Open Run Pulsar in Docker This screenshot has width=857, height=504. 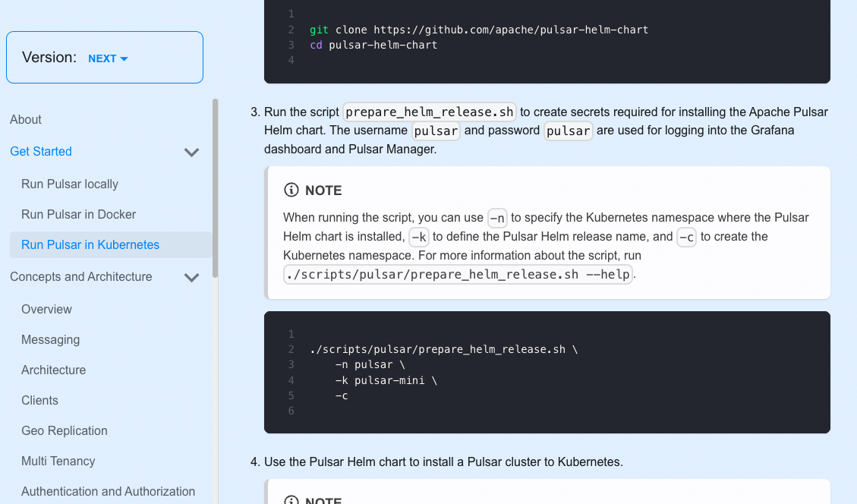coord(79,214)
